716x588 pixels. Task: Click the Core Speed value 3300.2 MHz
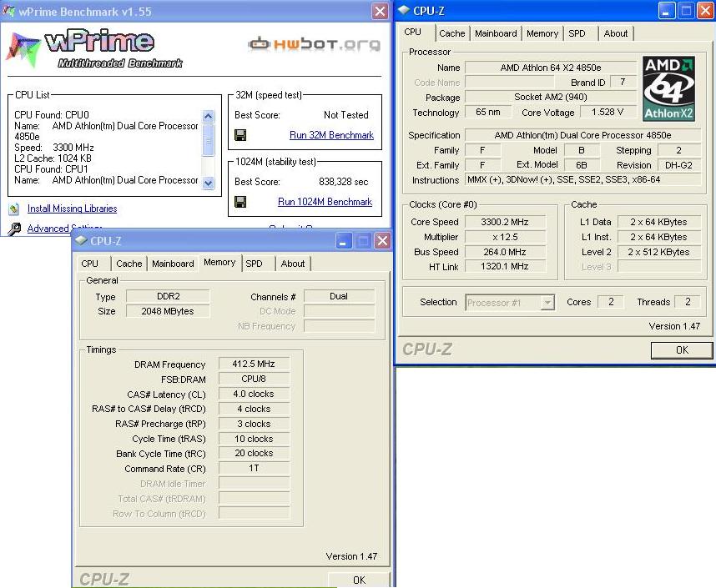coord(505,222)
